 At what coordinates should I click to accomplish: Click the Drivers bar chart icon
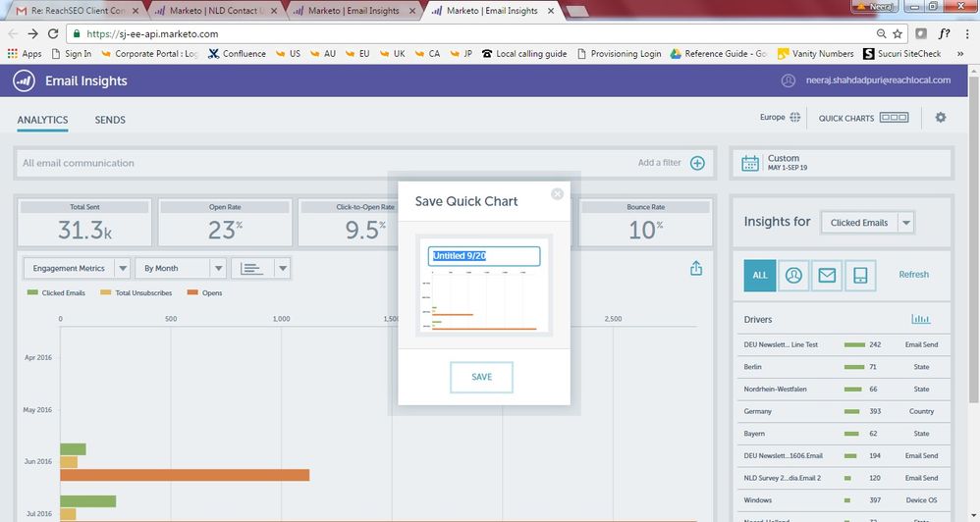[x=921, y=319]
